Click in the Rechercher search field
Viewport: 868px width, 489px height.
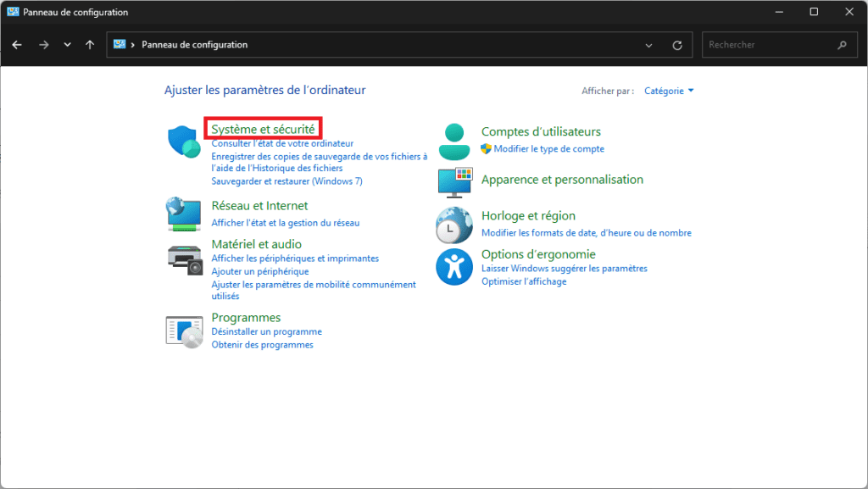[x=767, y=45]
